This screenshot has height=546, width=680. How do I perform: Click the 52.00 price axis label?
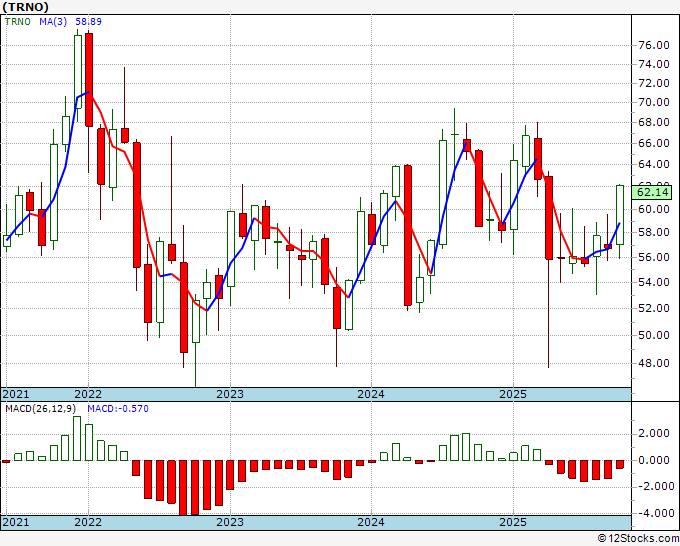654,308
